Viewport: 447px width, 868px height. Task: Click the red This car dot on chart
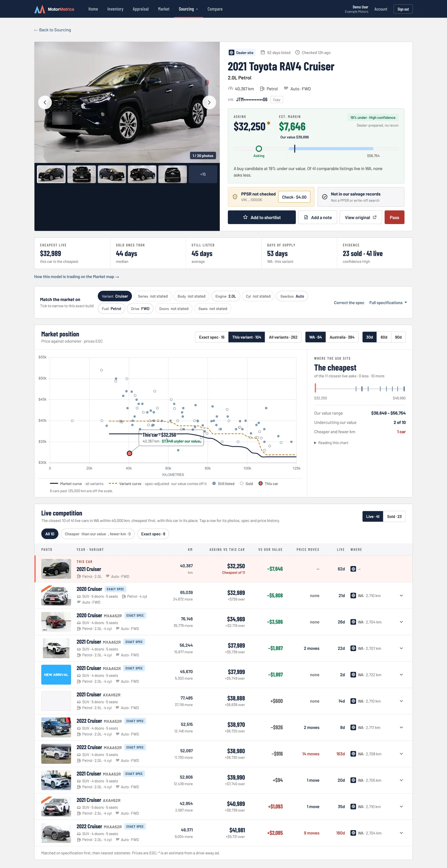point(129,453)
